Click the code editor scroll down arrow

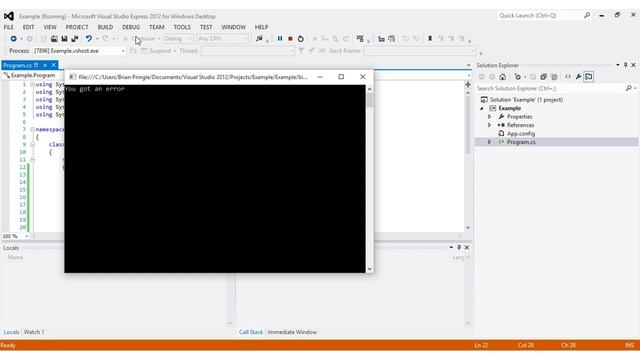coord(468,228)
